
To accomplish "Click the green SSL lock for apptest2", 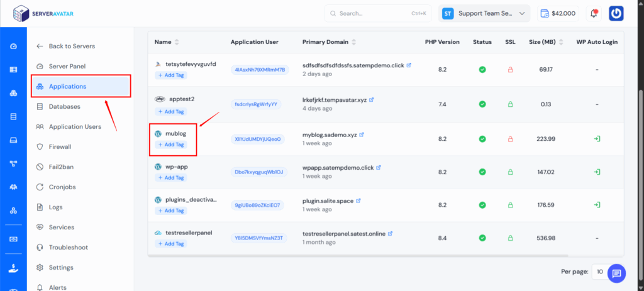I will [x=510, y=104].
